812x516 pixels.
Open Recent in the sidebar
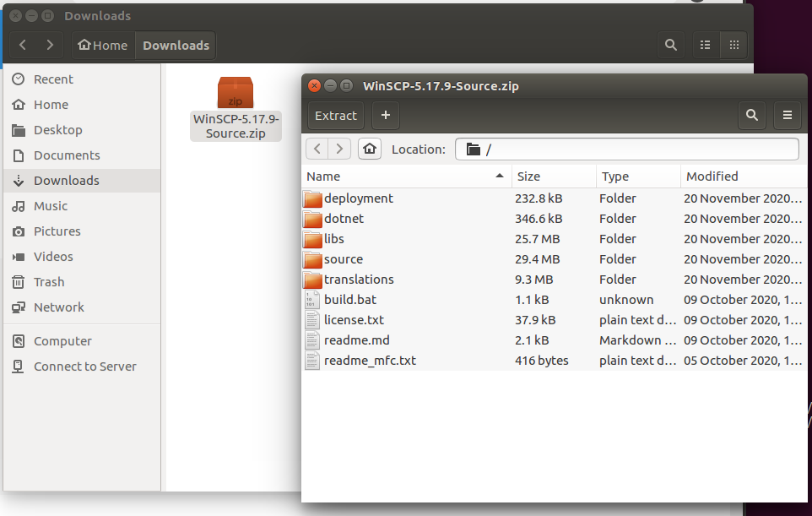click(x=83, y=79)
